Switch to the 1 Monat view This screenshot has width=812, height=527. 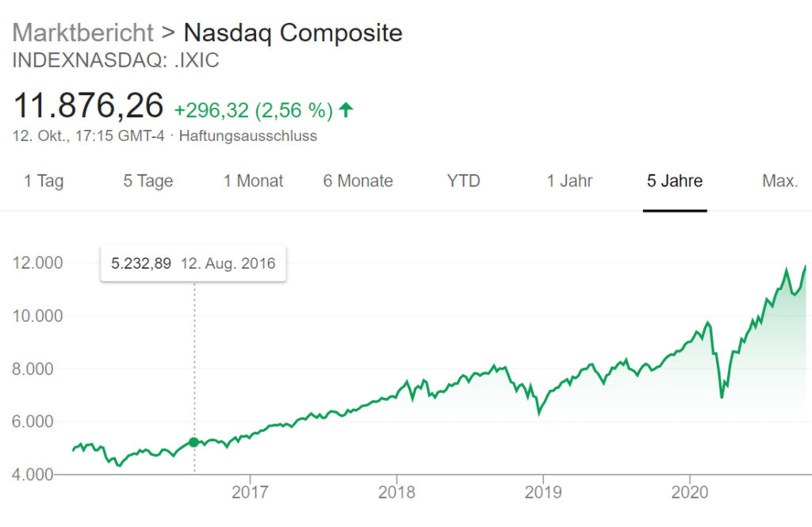coord(252,181)
